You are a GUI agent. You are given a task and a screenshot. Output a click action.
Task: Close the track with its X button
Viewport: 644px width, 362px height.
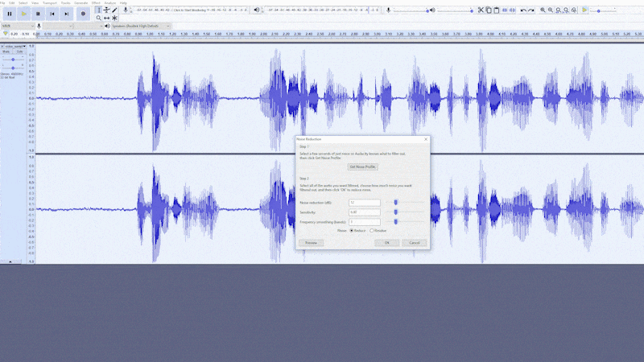click(2, 47)
